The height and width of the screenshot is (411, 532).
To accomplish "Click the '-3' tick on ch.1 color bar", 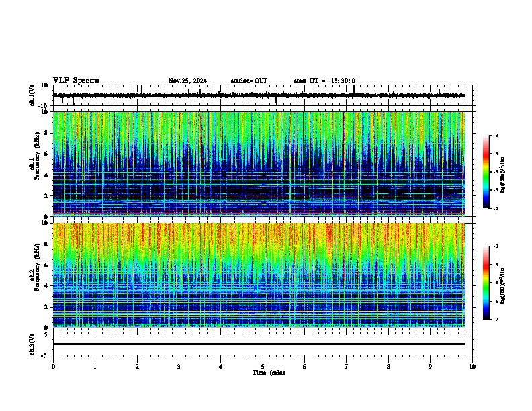I will [496, 135].
